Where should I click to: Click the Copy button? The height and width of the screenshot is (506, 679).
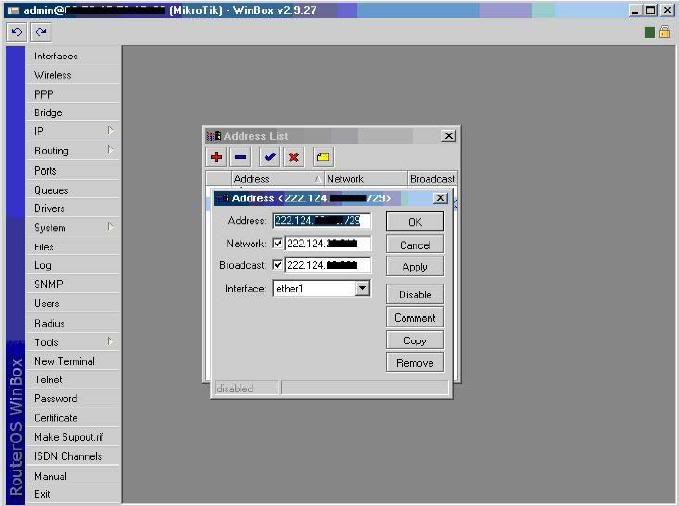415,341
